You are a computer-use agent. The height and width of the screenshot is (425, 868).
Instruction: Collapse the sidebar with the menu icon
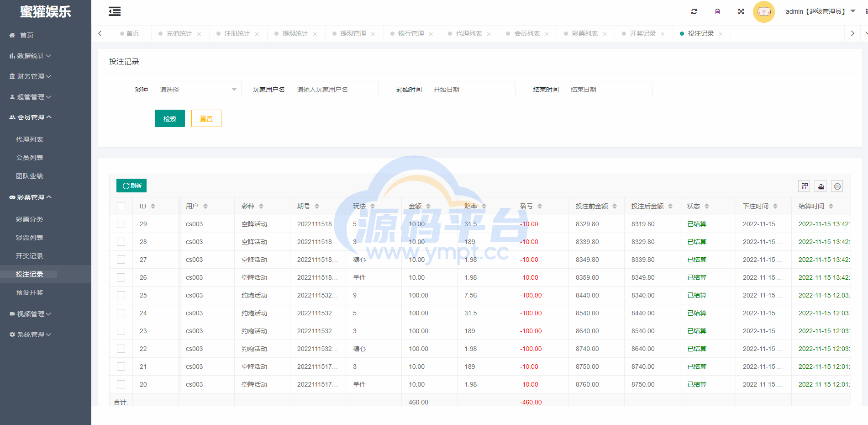click(x=115, y=11)
